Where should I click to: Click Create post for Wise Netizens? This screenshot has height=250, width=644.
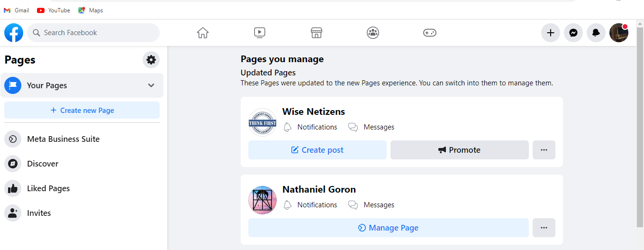(x=317, y=150)
